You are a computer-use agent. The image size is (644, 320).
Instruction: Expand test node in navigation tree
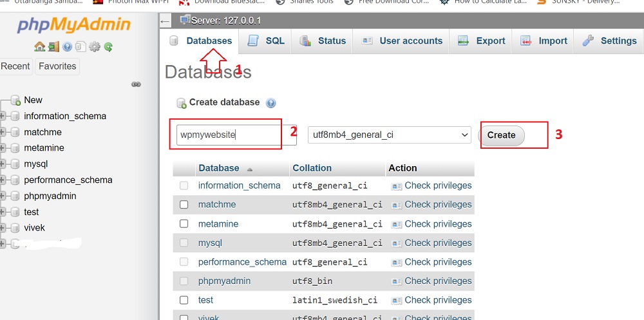pyautogui.click(x=3, y=212)
